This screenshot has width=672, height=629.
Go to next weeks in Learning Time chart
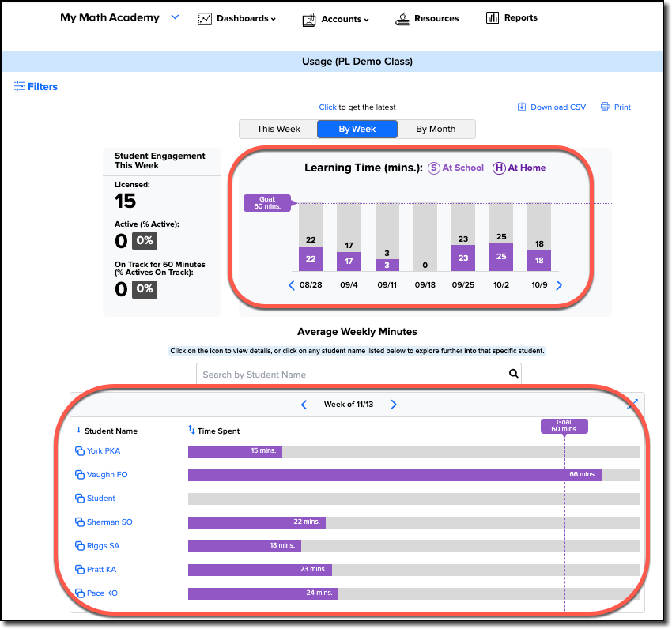[559, 285]
